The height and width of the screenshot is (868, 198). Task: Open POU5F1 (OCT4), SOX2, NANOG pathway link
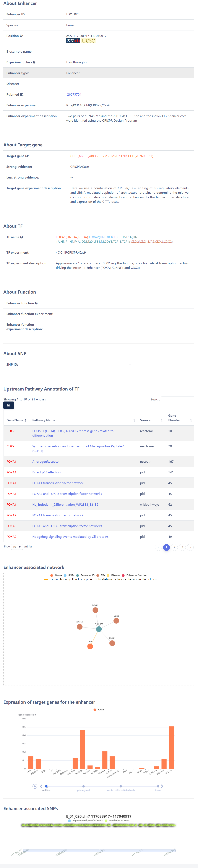pyautogui.click(x=73, y=433)
